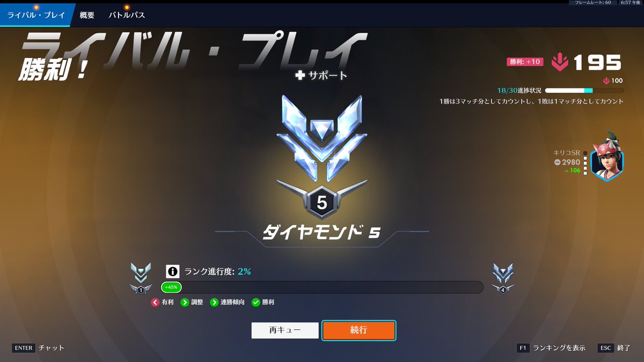Screen dimensions: 644x362
Task: Click the キリコSR label
Action: click(567, 153)
